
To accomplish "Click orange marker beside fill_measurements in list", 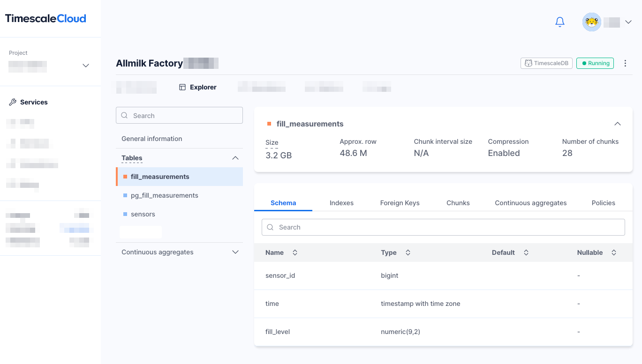I will (125, 177).
